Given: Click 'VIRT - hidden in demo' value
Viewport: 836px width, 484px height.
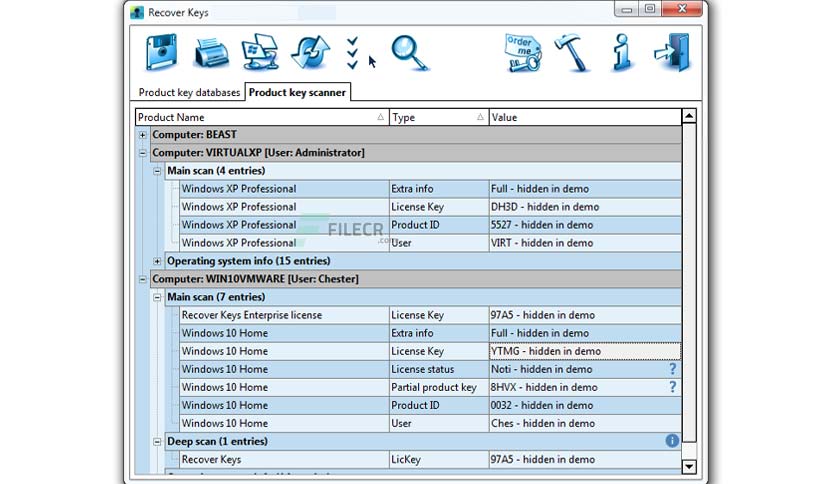Looking at the screenshot, I should point(542,243).
